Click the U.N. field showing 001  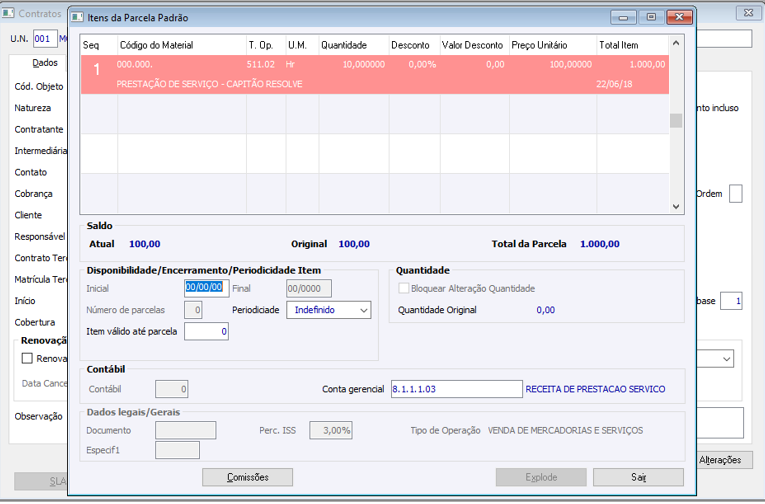[45, 39]
